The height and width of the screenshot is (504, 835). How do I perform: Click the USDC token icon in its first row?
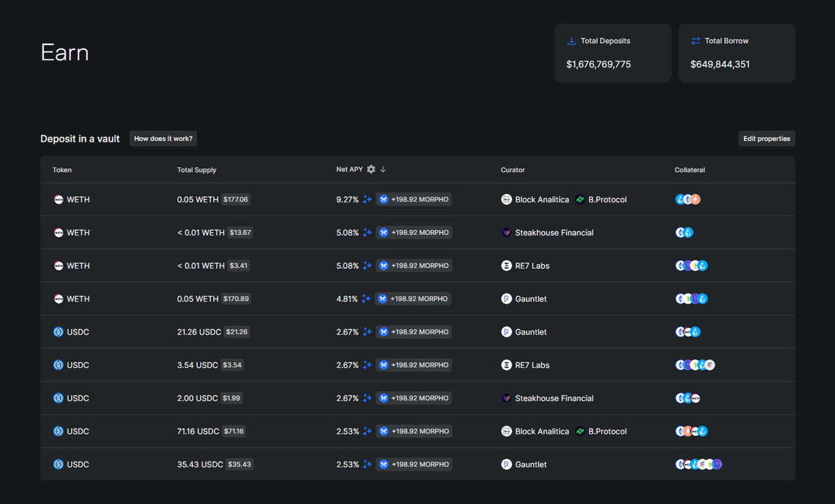pyautogui.click(x=58, y=332)
